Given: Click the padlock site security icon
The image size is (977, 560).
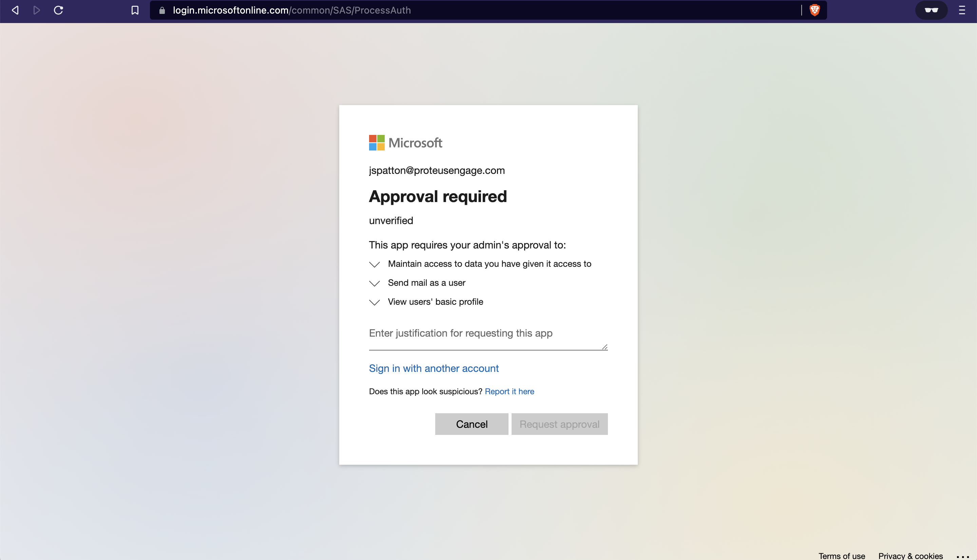Looking at the screenshot, I should [x=162, y=11].
